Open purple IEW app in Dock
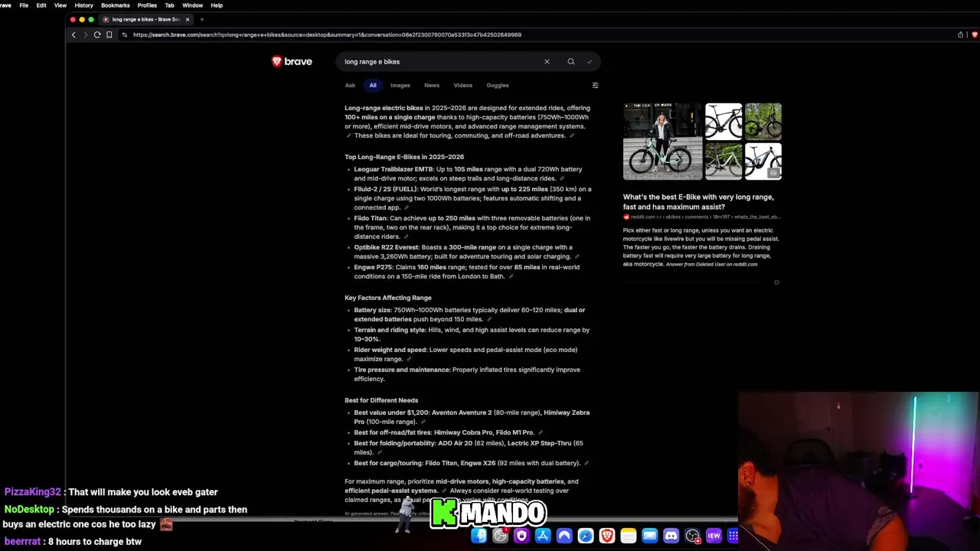This screenshot has height=551, width=980. coord(714,536)
